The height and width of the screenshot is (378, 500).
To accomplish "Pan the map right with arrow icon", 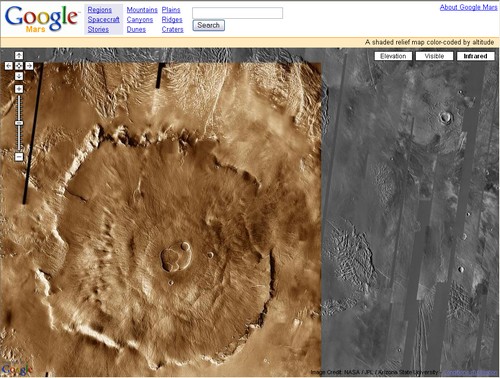I will pyautogui.click(x=29, y=66).
